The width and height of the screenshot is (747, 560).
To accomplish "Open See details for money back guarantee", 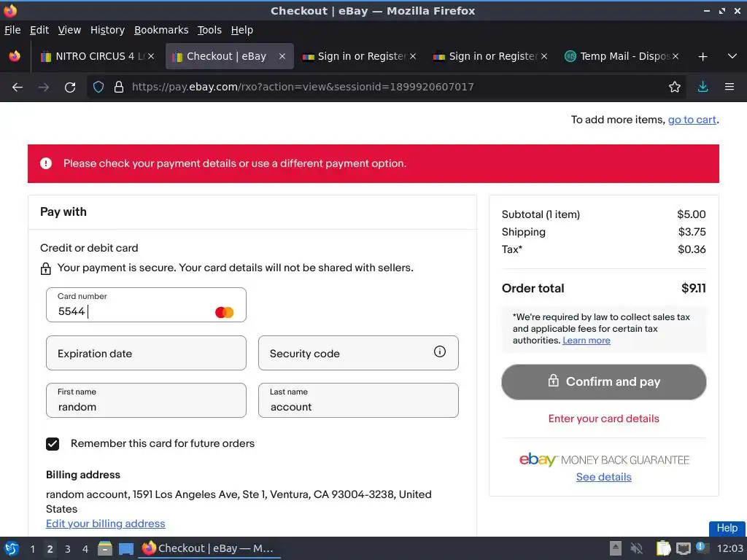I will [x=603, y=477].
